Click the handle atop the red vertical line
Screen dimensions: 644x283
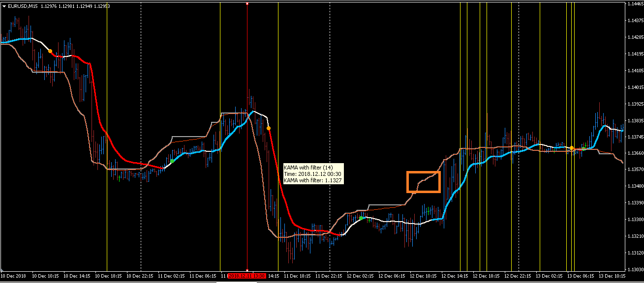click(247, 3)
